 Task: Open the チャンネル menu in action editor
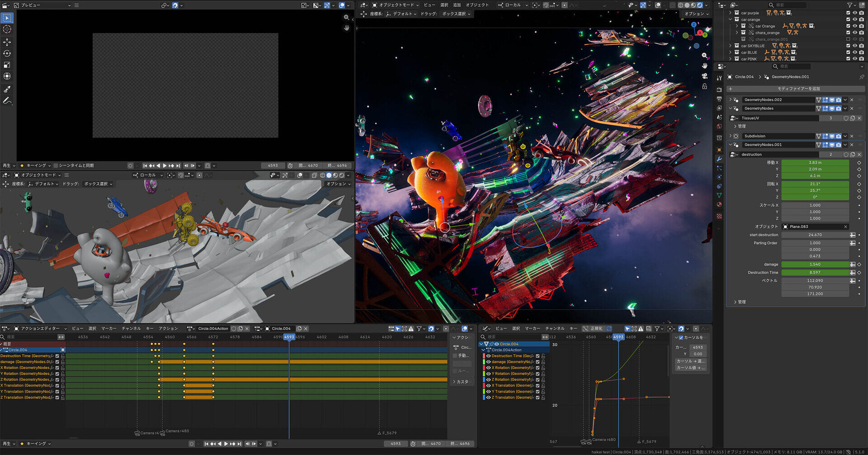[x=131, y=328]
